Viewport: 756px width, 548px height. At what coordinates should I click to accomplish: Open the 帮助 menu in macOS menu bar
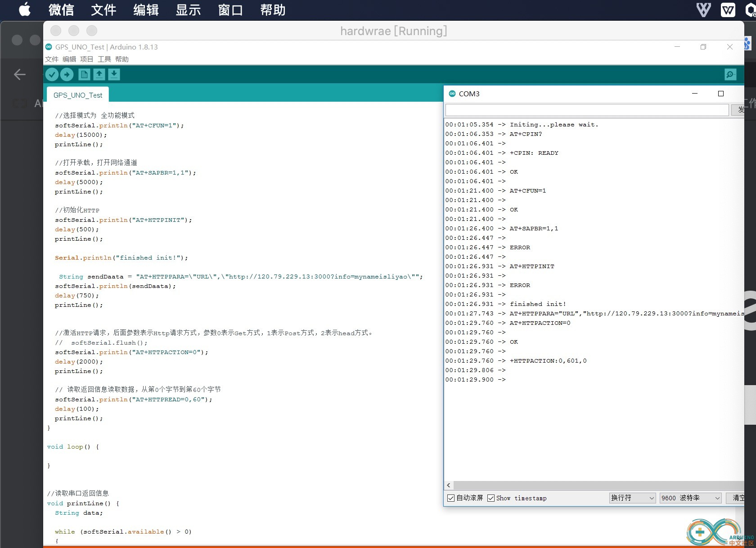(x=273, y=9)
